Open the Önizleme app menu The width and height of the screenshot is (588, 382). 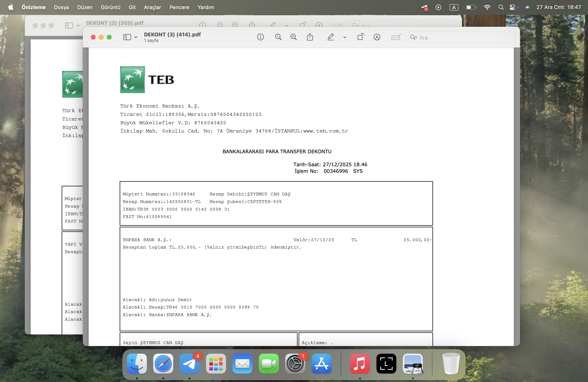pyautogui.click(x=34, y=7)
